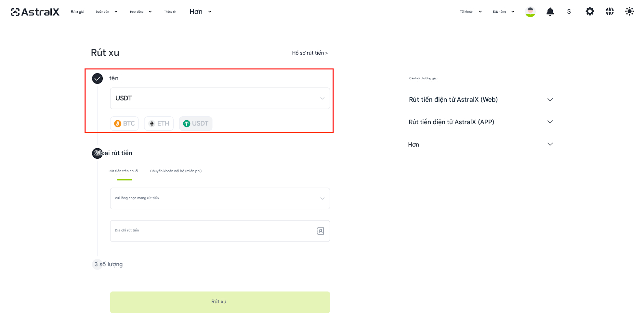
Task: Expand Rút tiền điện tử AstralX (Web) FAQ
Action: coord(481,99)
